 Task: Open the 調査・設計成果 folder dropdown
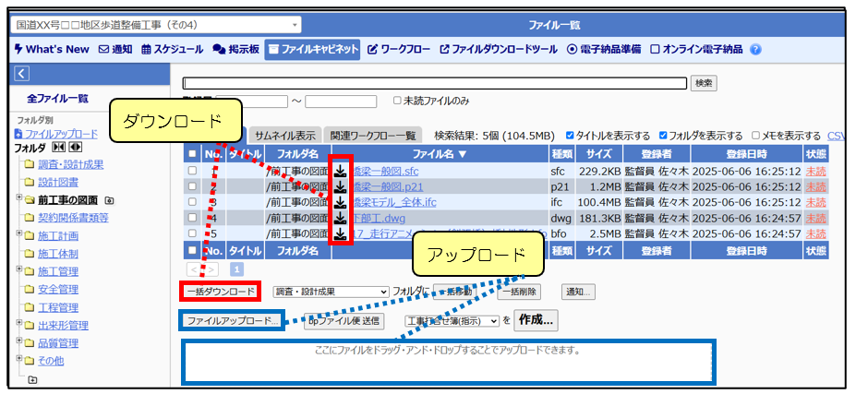tap(331, 292)
